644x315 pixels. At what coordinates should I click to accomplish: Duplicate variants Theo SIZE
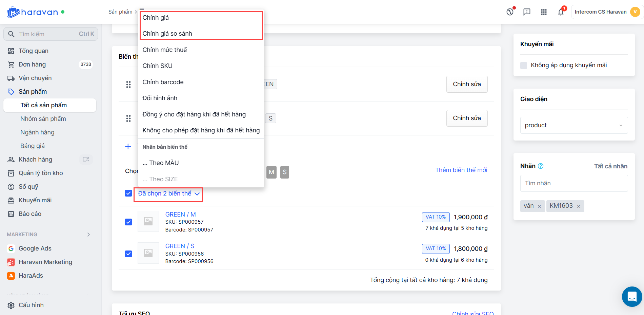click(201, 179)
